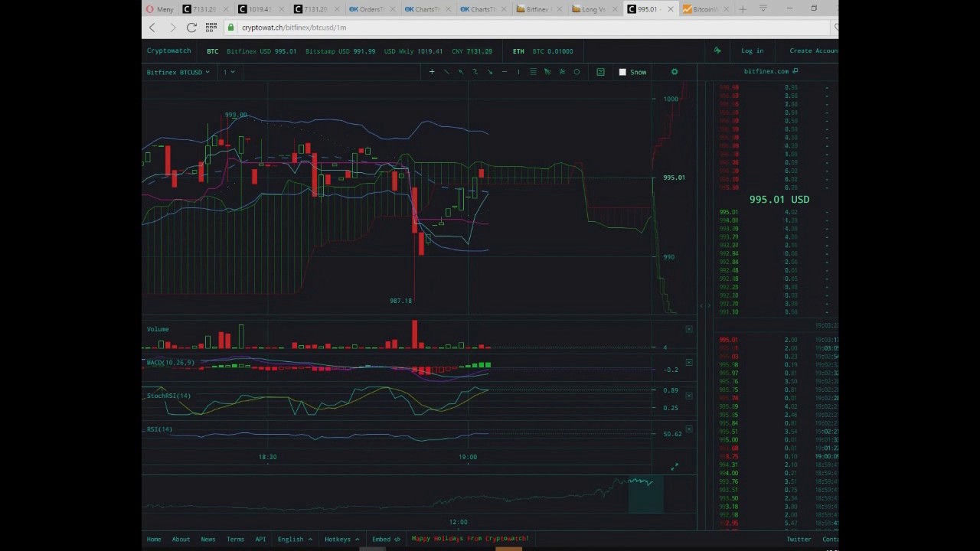
Task: Open the ETH markets section
Action: coord(518,51)
